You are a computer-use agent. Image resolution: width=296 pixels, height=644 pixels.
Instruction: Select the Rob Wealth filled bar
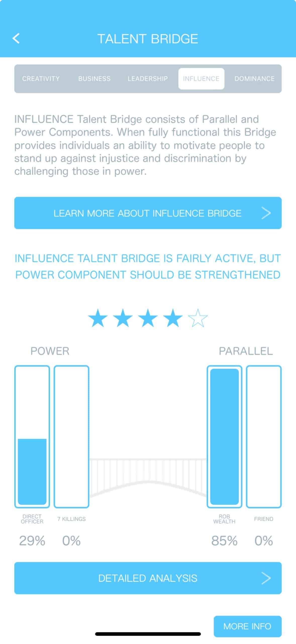tap(224, 436)
